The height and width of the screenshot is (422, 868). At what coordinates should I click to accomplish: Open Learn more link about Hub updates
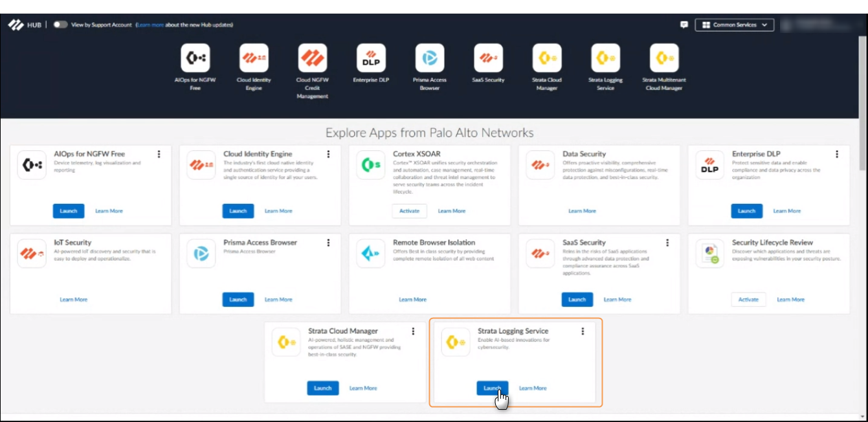click(x=150, y=25)
